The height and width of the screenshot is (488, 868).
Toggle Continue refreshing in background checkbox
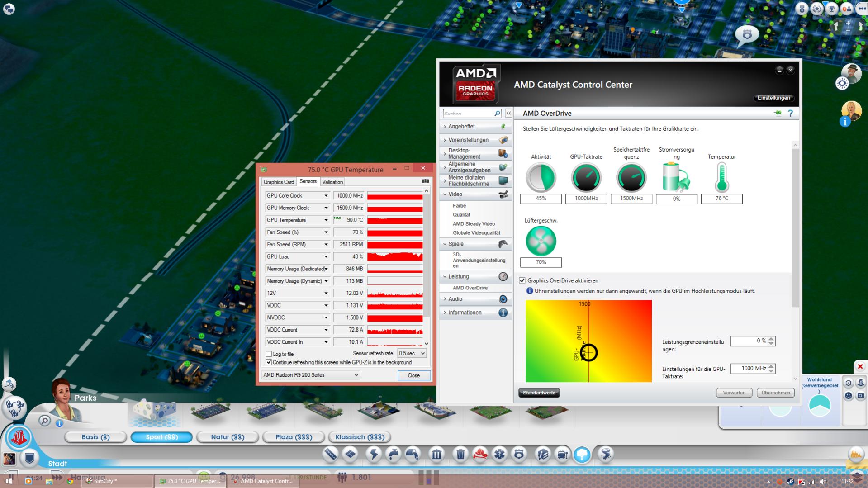coord(269,362)
